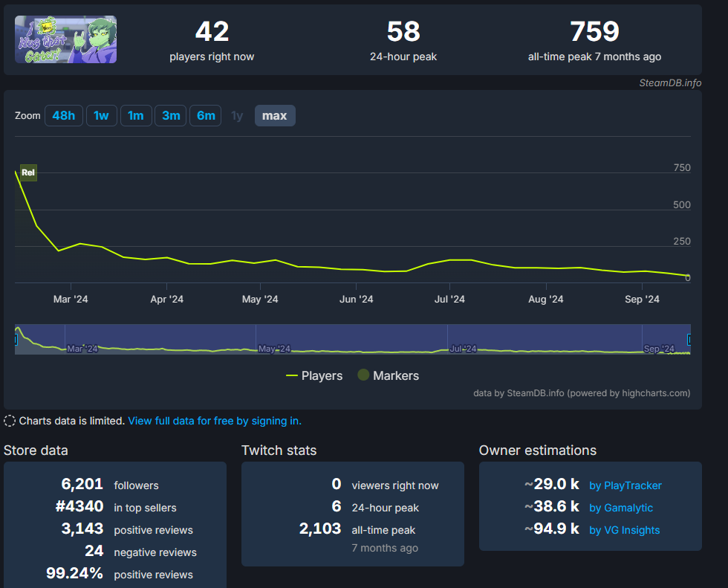Screen dimensions: 728x588
Task: Click the Rel release marker on chart
Action: click(x=28, y=172)
